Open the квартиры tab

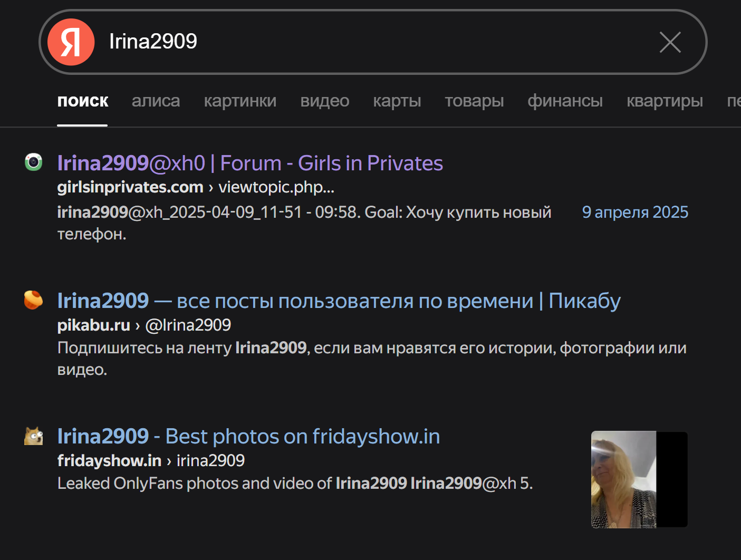click(665, 101)
